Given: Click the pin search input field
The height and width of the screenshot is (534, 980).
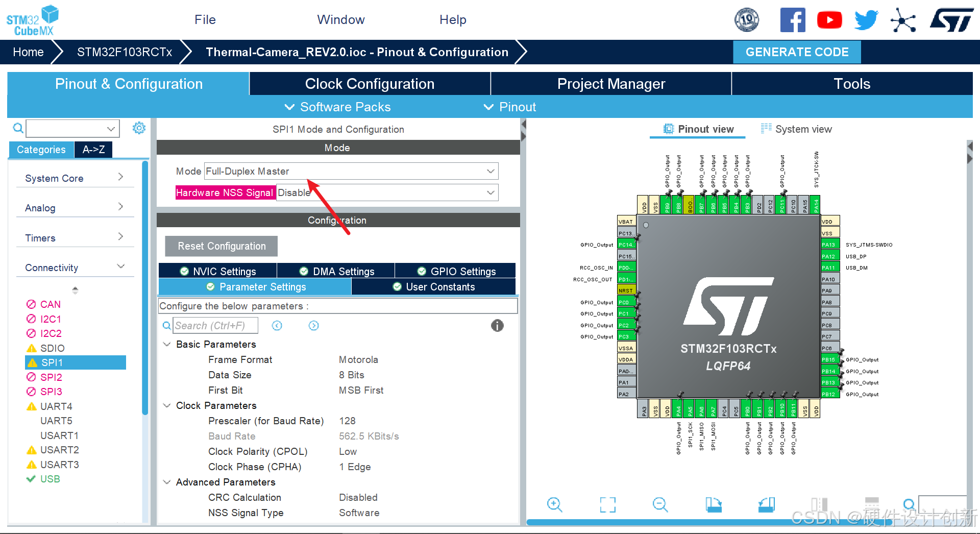Looking at the screenshot, I should click(x=943, y=504).
